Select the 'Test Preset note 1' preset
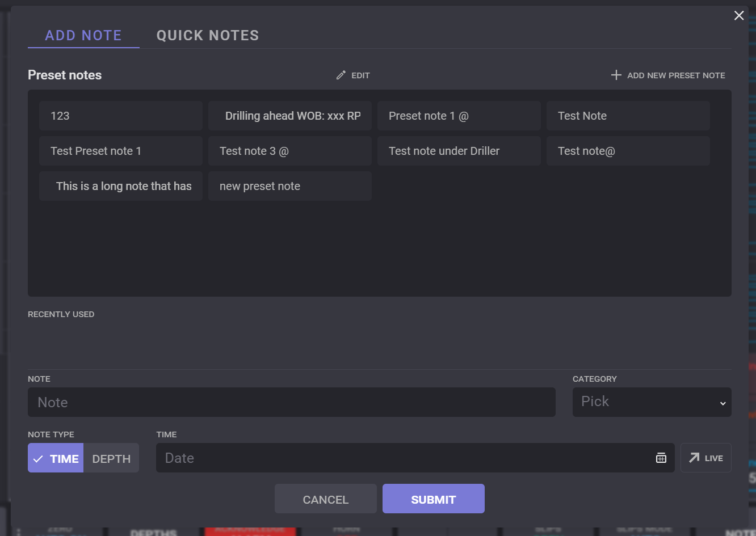Image resolution: width=756 pixels, height=536 pixels. click(121, 151)
